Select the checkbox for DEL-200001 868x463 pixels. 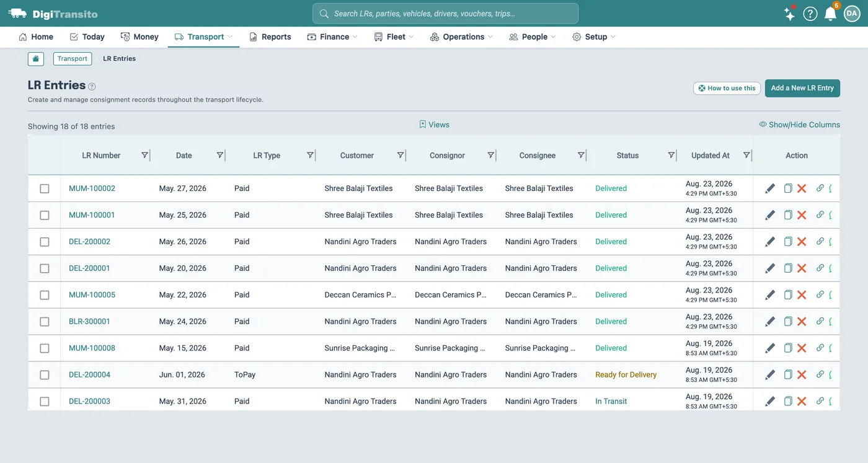tap(45, 268)
